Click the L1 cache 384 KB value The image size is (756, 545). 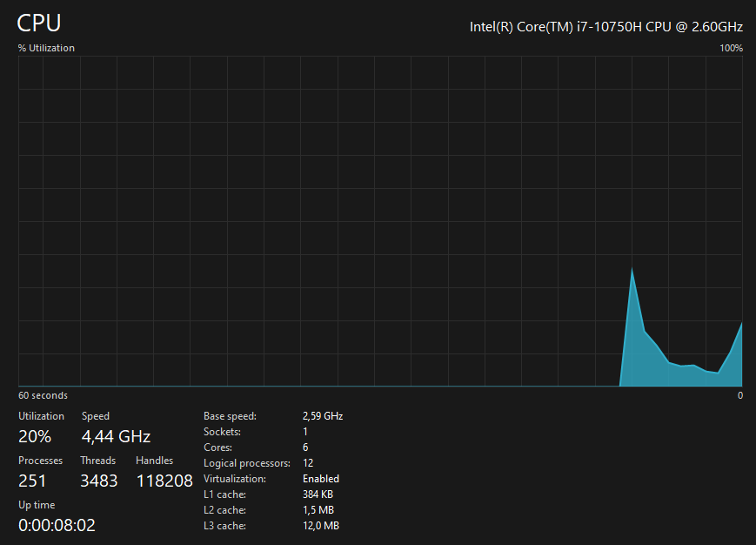tap(318, 495)
